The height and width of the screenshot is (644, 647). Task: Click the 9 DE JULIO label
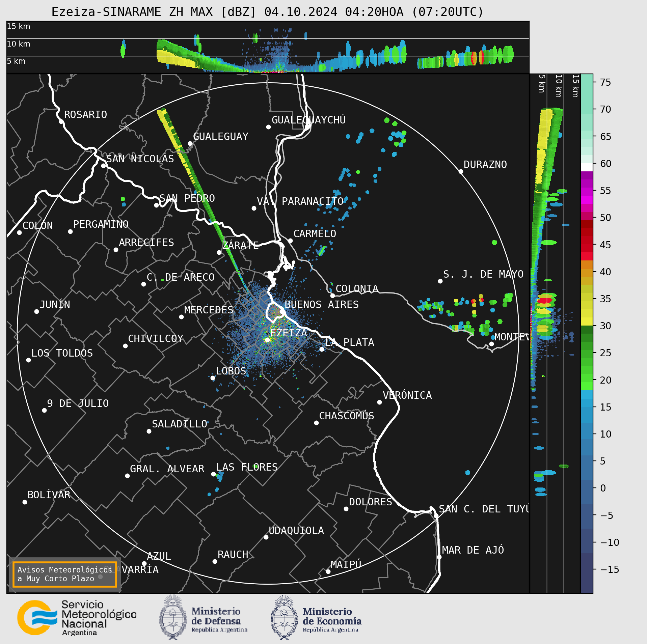pos(78,403)
